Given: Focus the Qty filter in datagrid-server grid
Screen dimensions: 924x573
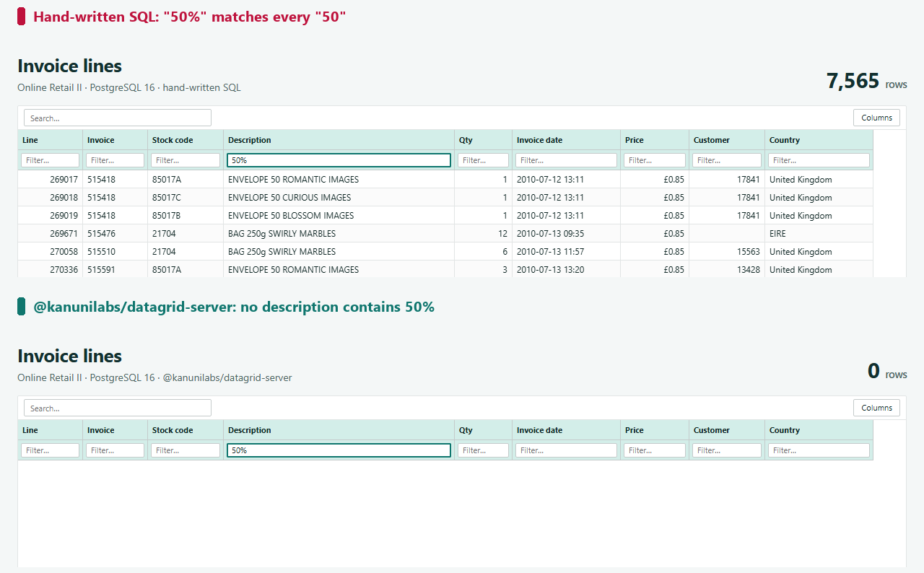Looking at the screenshot, I should pos(484,450).
